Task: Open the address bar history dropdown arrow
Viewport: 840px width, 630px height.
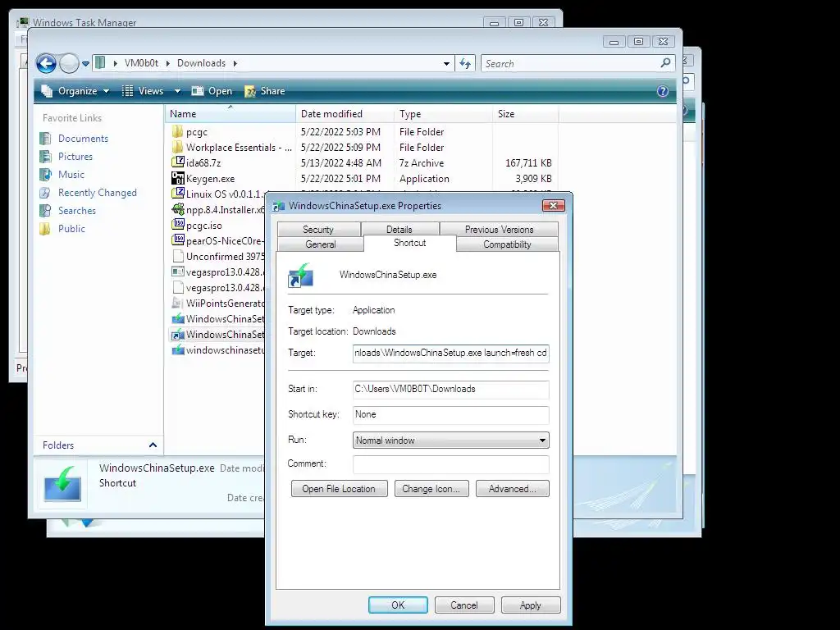Action: pos(446,64)
